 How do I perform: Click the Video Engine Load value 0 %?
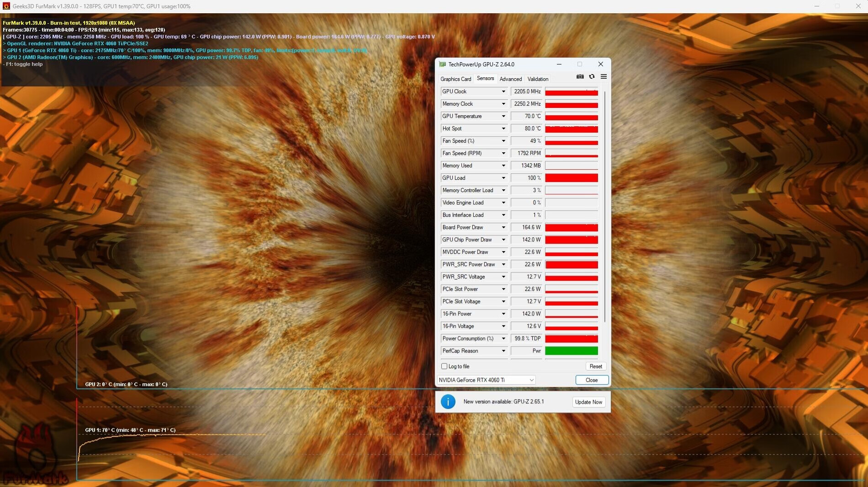526,203
